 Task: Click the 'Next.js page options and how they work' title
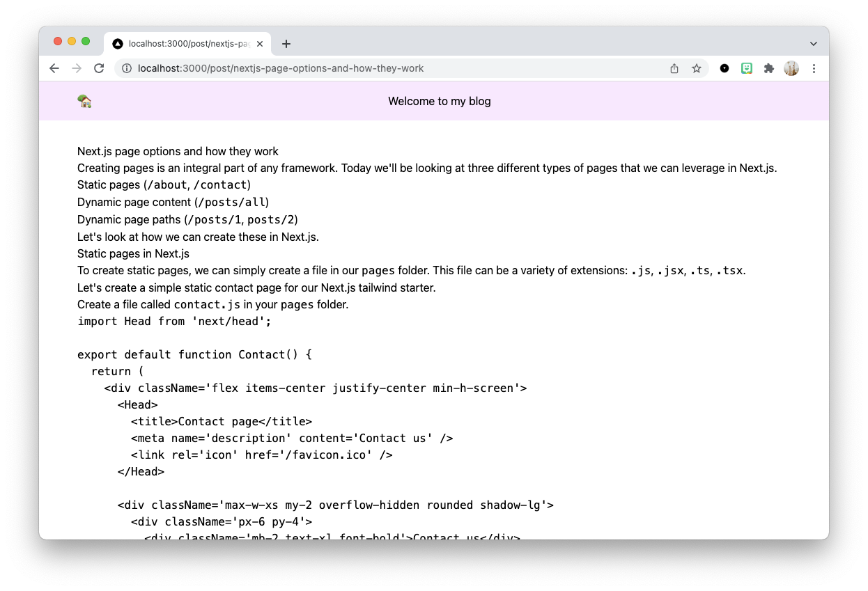click(x=178, y=151)
